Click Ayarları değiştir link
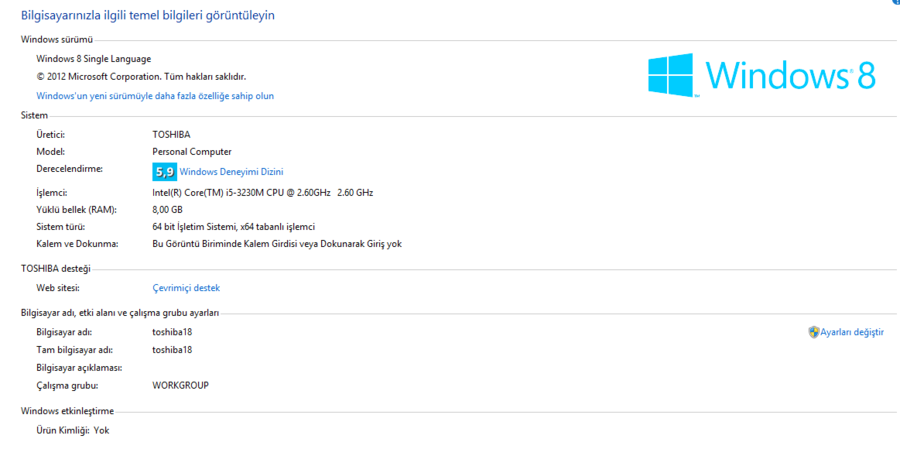This screenshot has width=900, height=449. tap(852, 332)
